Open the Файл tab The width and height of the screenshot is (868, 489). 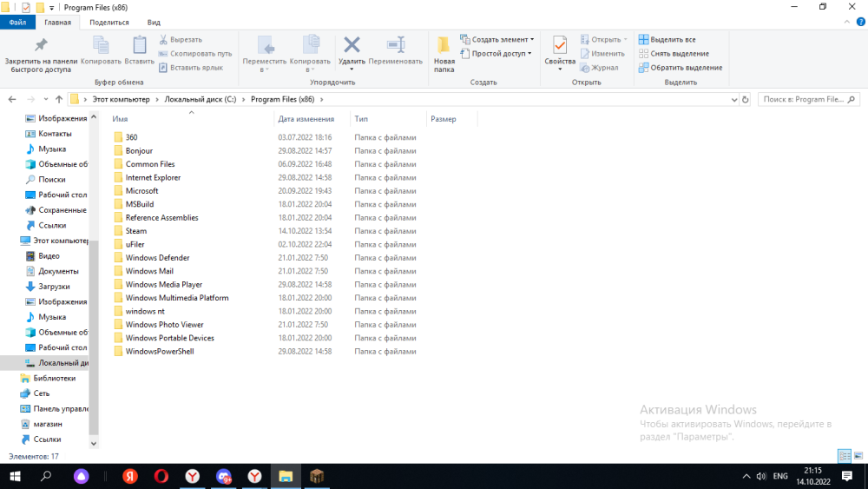pos(17,23)
